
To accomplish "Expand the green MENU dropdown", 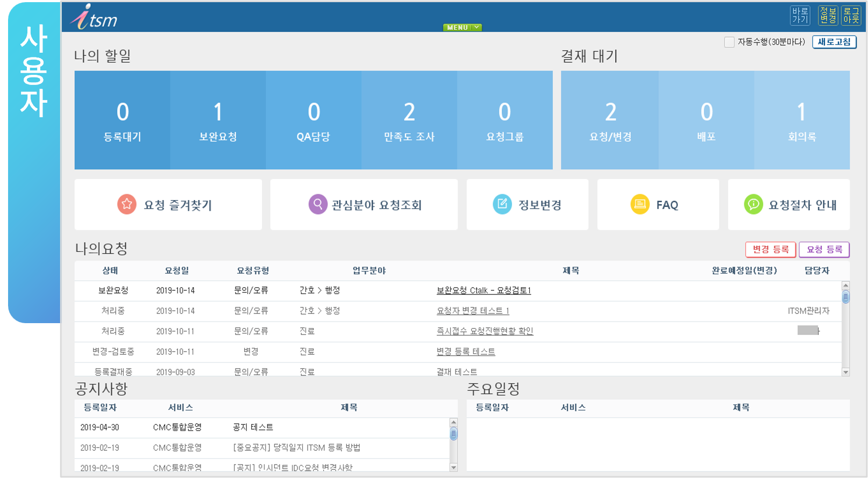I will coord(462,27).
